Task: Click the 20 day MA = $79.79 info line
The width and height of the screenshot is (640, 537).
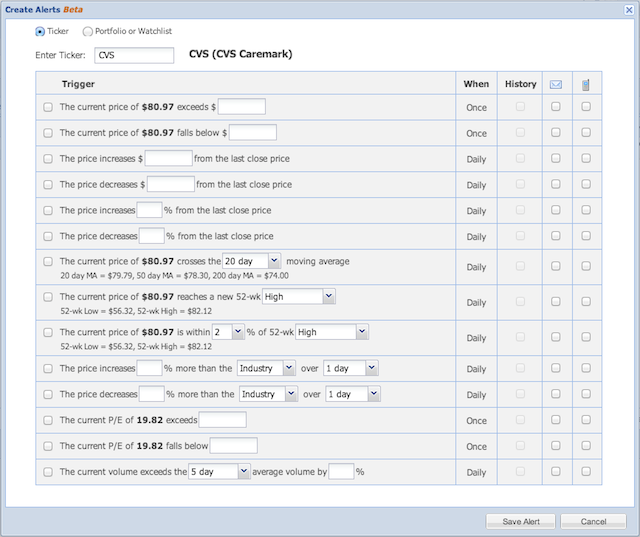Action: (x=174, y=276)
